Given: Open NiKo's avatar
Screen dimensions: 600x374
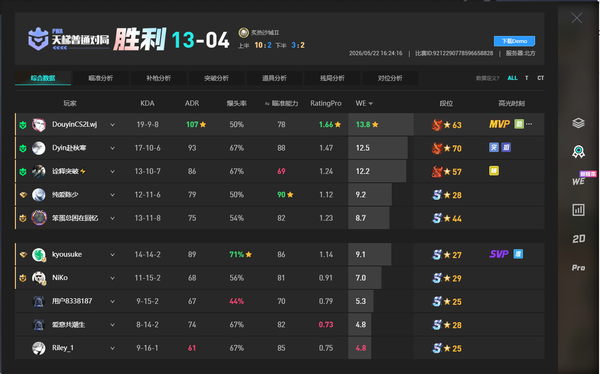Looking at the screenshot, I should (39, 278).
